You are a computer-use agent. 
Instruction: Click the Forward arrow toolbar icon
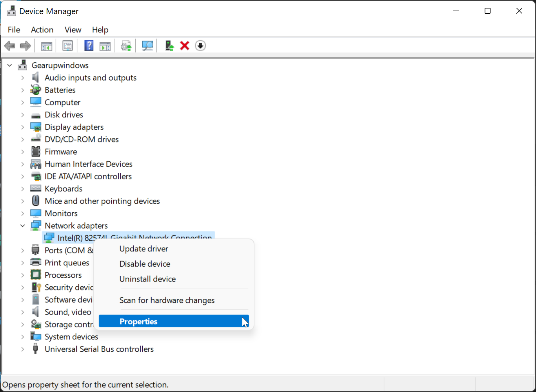click(25, 46)
